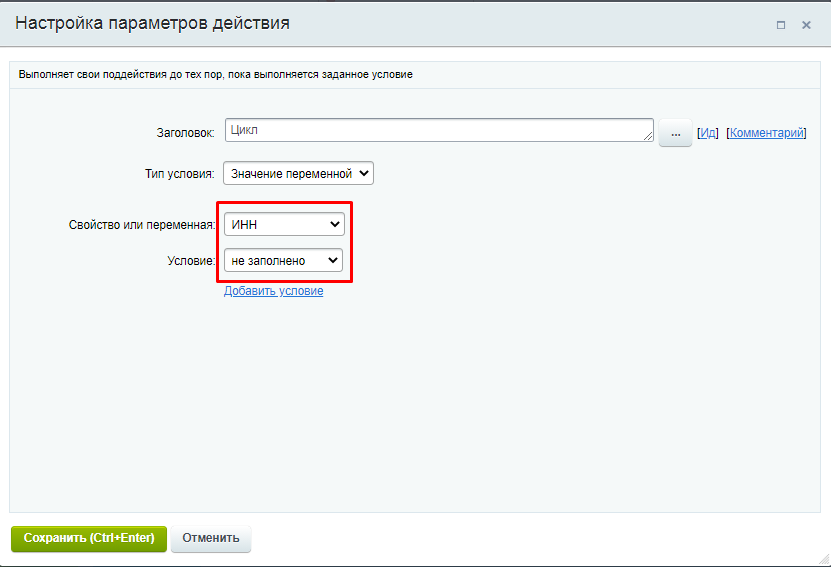
Task: Click the Заголовок text field containing Цикл
Action: 439,130
